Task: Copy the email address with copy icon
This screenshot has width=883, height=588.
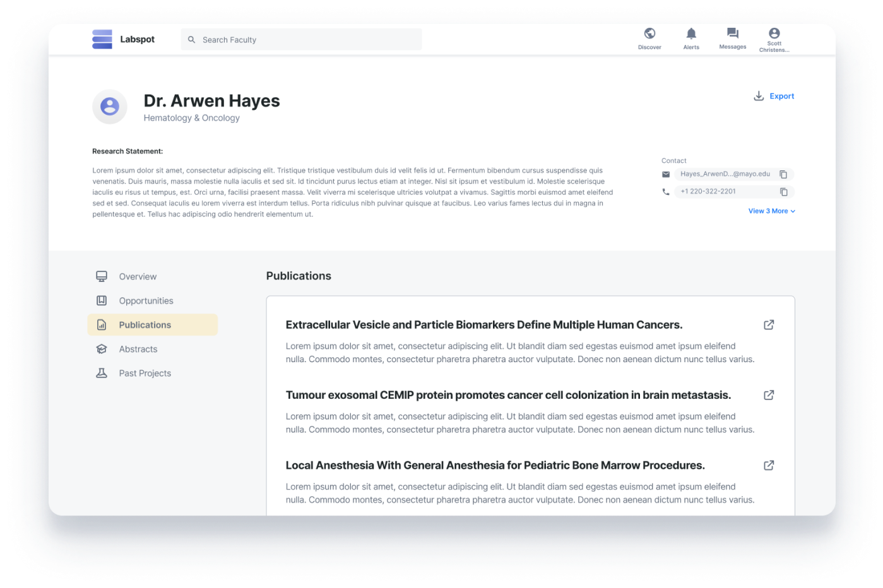Action: [x=783, y=175]
